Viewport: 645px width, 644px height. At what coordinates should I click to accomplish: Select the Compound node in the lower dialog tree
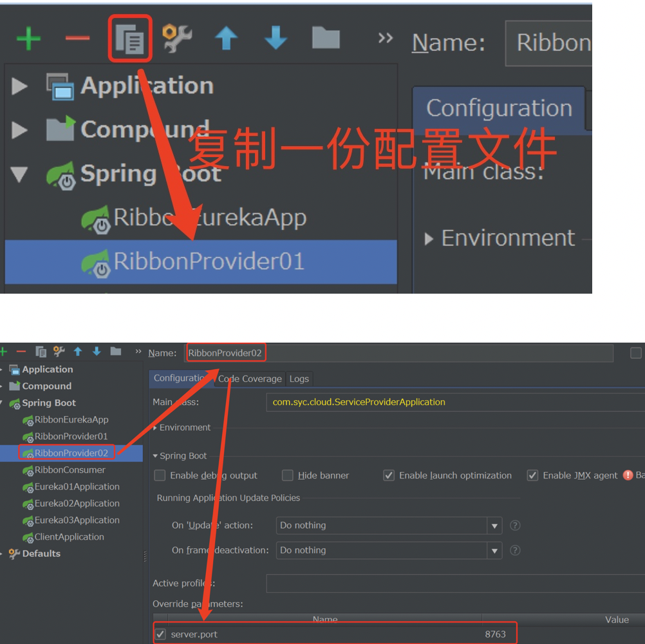coord(46,386)
